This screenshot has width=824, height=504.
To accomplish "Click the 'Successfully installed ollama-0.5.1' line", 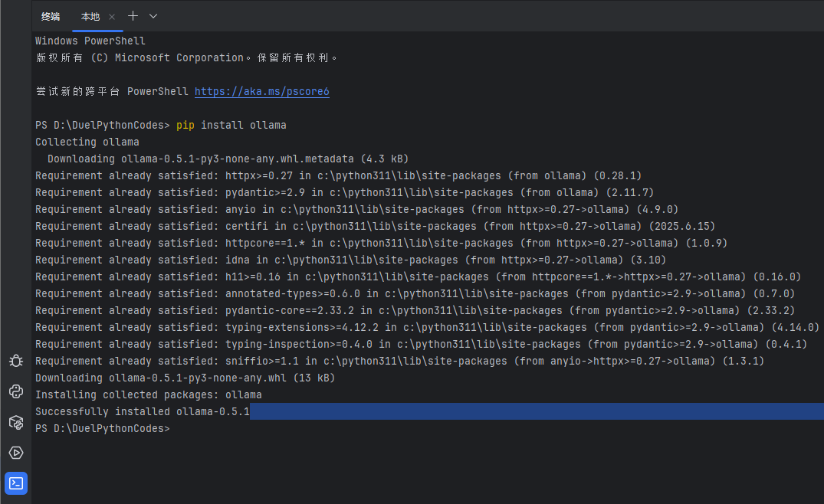I will tap(143, 411).
